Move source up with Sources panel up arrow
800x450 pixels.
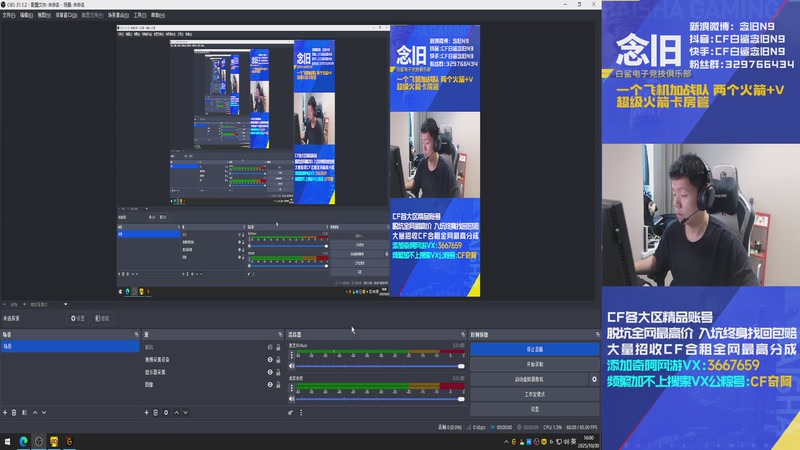[x=177, y=412]
